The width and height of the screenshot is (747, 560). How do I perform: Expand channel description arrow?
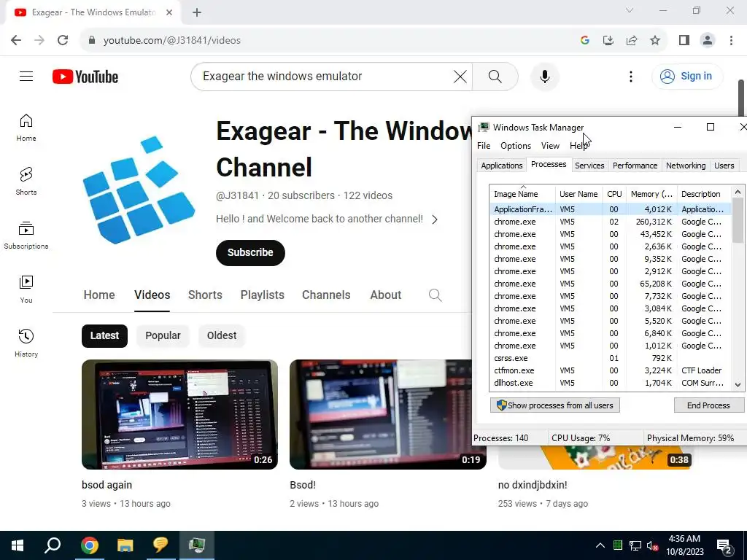(435, 219)
